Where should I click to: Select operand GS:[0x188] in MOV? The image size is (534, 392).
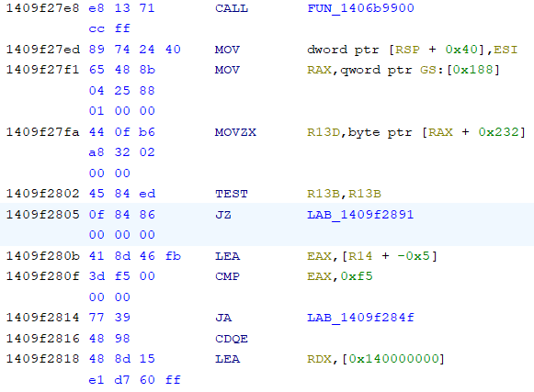(460, 70)
